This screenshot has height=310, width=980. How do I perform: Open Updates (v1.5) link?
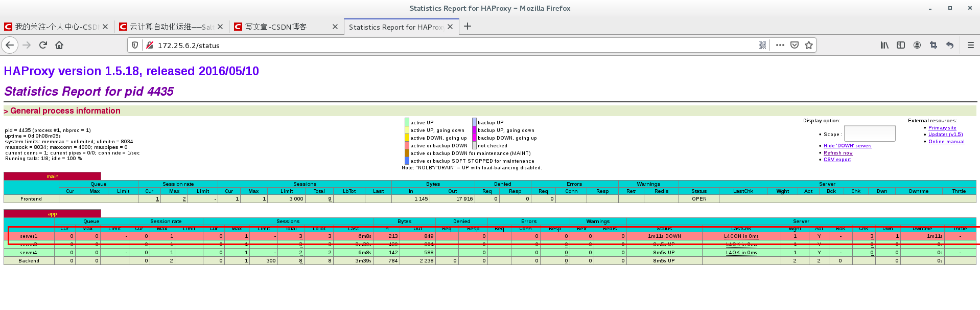[x=945, y=135]
